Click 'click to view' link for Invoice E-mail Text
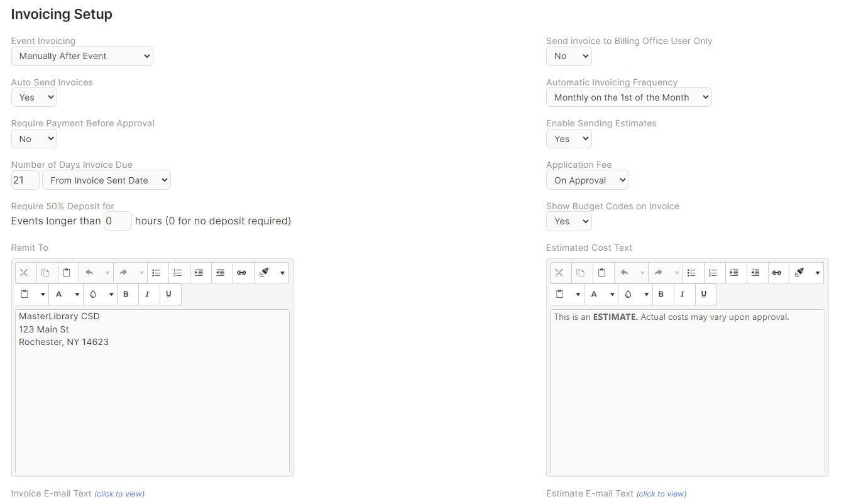This screenshot has width=856, height=504. [119, 494]
